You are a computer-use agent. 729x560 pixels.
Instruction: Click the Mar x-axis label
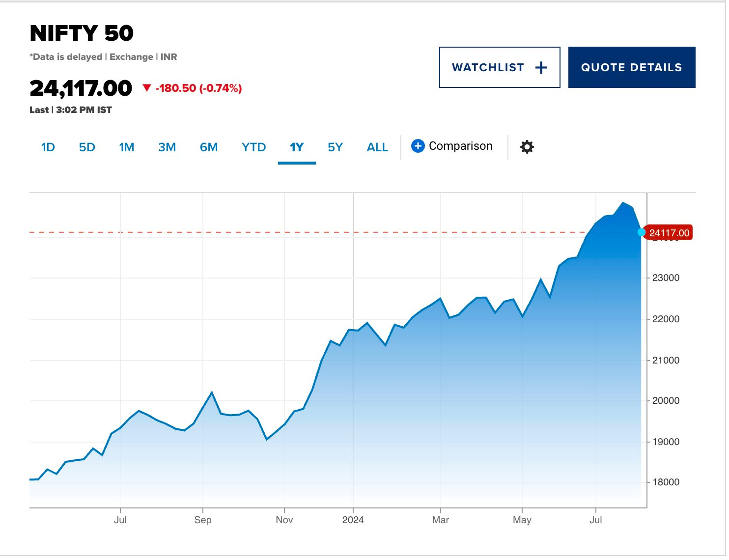(440, 520)
